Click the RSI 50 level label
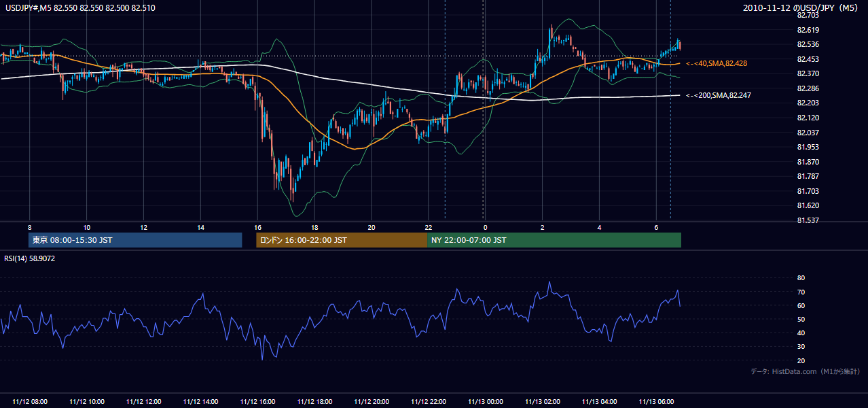Screen dimensions: 868x408 [x=801, y=319]
